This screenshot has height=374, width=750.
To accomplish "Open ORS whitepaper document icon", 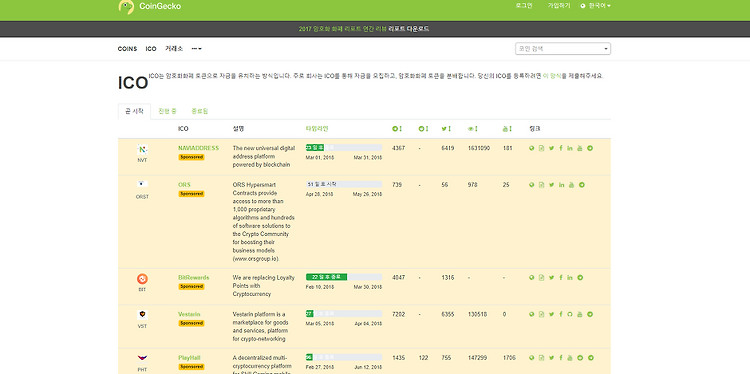I will click(541, 185).
